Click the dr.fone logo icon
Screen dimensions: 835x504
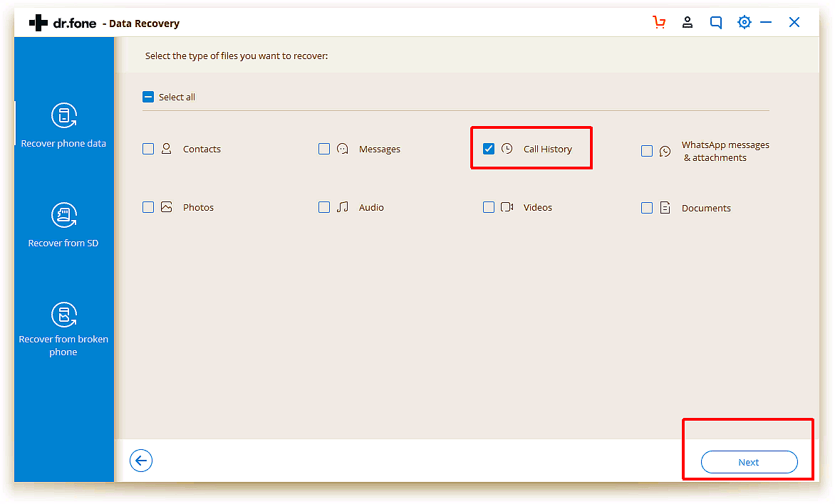coord(38,23)
